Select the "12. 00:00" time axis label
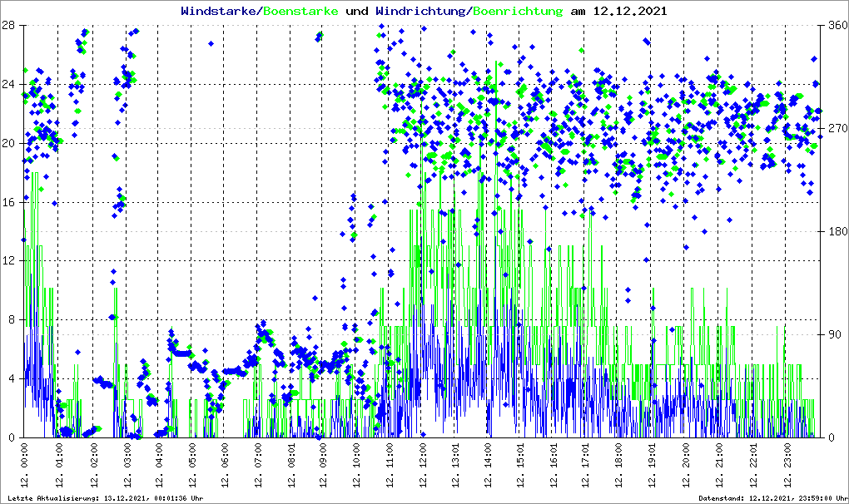This screenshot has height=504, width=849. click(25, 467)
